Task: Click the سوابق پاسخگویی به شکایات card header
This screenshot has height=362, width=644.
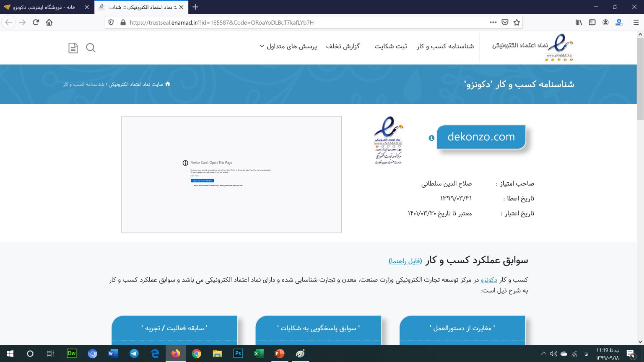Action: pyautogui.click(x=318, y=328)
